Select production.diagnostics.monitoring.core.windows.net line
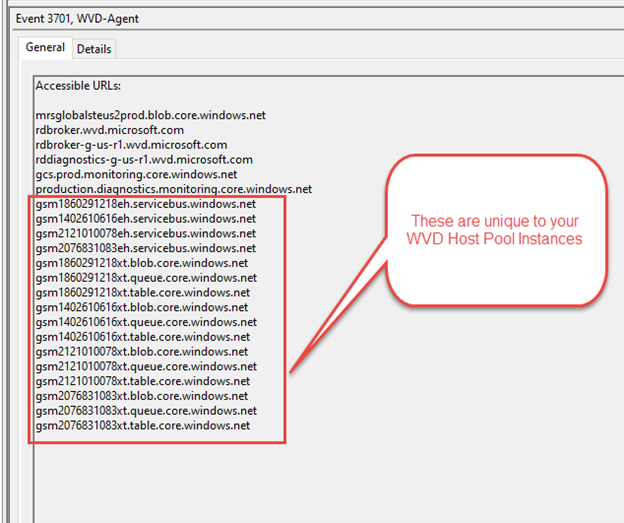The width and height of the screenshot is (624, 523). pyautogui.click(x=174, y=189)
